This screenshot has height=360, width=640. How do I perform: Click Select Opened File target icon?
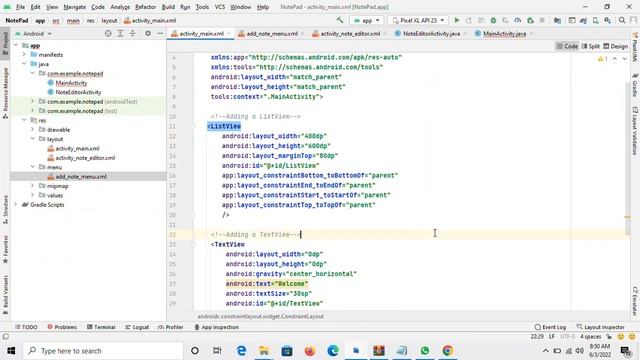[108, 33]
